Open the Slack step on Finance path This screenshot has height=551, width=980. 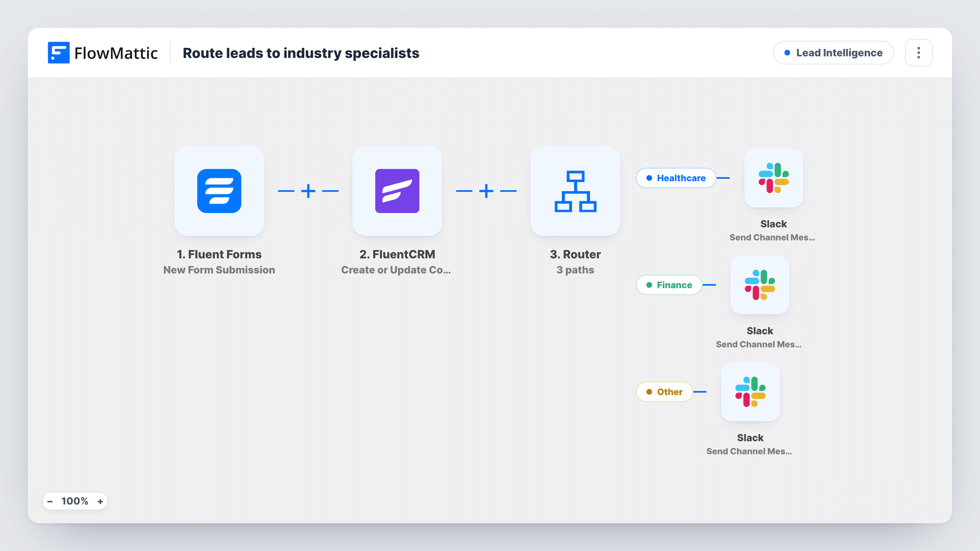[x=760, y=285]
